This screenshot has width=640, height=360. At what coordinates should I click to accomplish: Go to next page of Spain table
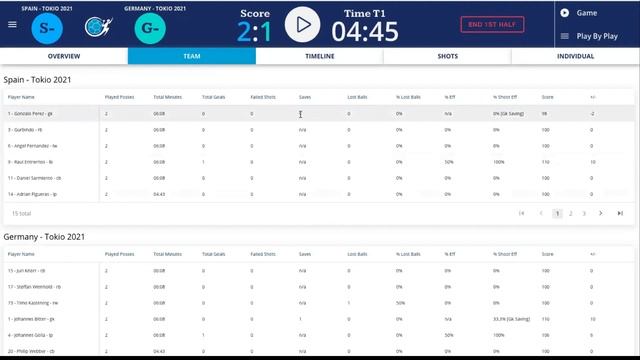coord(600,213)
